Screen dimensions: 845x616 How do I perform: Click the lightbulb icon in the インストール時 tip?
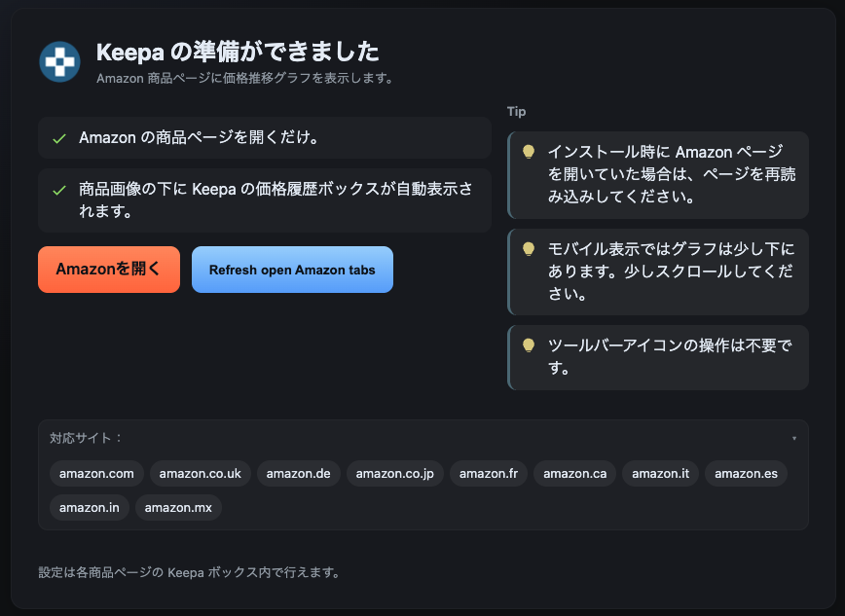point(529,152)
